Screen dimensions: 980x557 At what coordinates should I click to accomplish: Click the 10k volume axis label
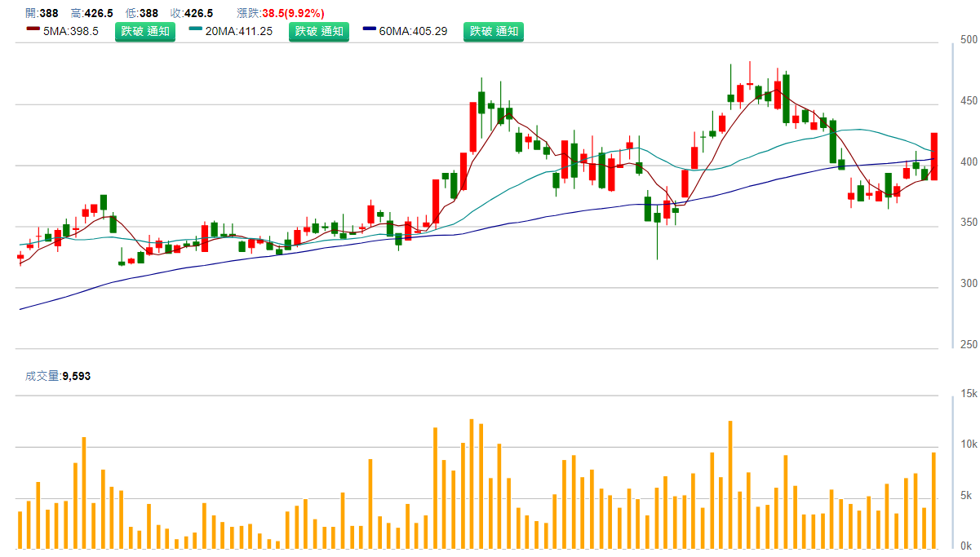pyautogui.click(x=969, y=444)
